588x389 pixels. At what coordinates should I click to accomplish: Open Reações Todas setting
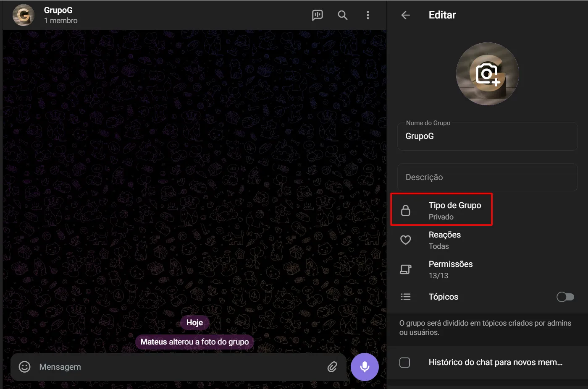[x=487, y=240]
